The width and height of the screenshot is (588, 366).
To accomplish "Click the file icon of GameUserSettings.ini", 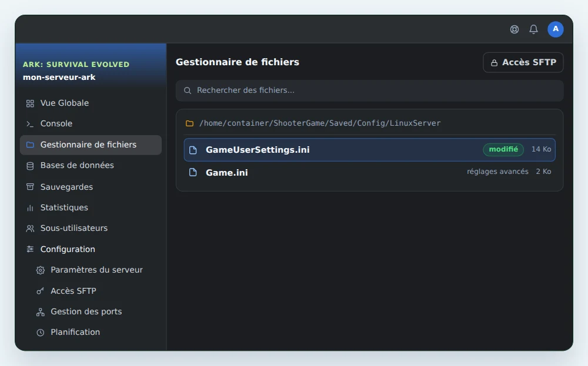I will (193, 150).
